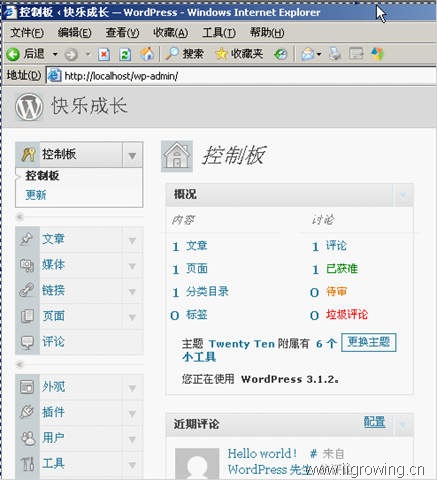Click the green Back arrow icon
Viewport: 437px width, 480px height.
pyautogui.click(x=13, y=54)
